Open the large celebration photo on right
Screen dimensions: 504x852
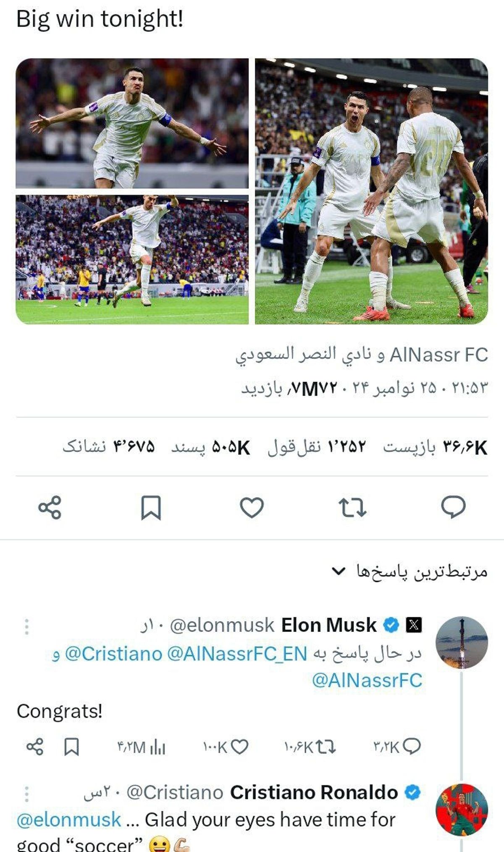371,191
